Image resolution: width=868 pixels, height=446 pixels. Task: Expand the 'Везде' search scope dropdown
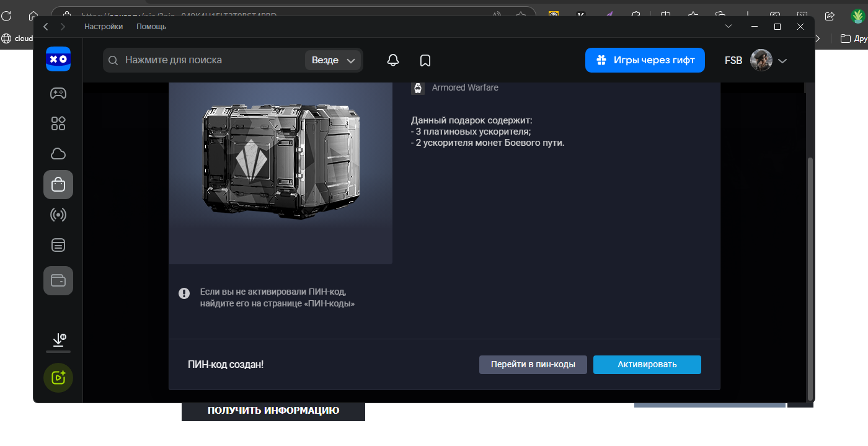[x=334, y=60]
